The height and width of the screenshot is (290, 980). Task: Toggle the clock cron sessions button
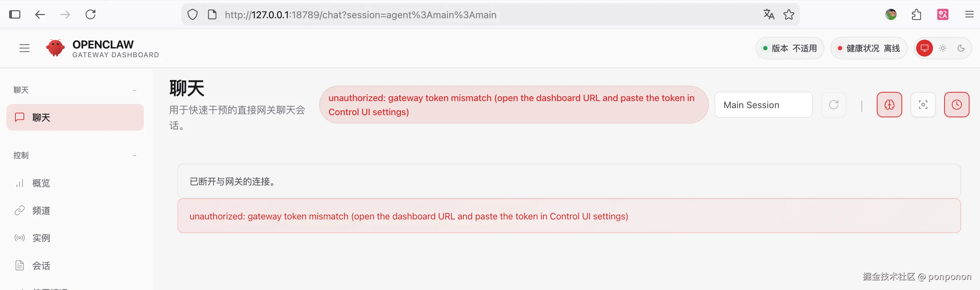point(956,105)
